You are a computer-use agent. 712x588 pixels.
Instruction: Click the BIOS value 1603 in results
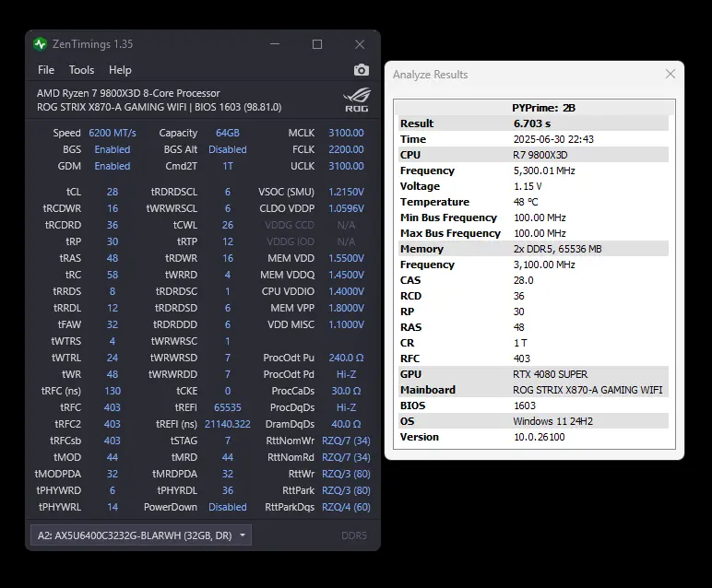click(x=525, y=406)
